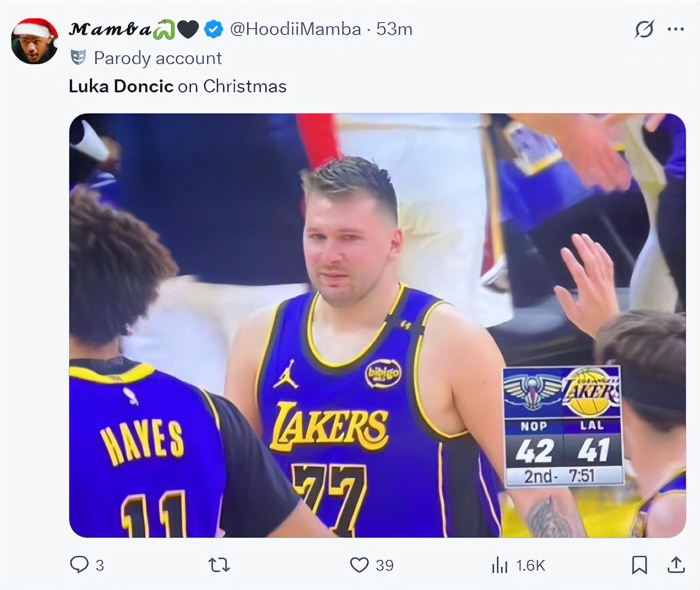The height and width of the screenshot is (590, 700).
Task: Repost this tweet using the retweet icon
Action: coord(219,565)
